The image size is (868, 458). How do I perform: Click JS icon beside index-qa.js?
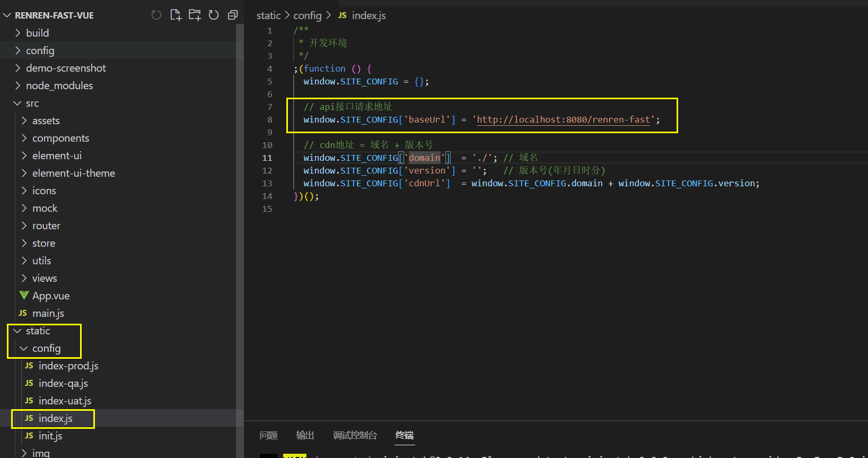(29, 383)
